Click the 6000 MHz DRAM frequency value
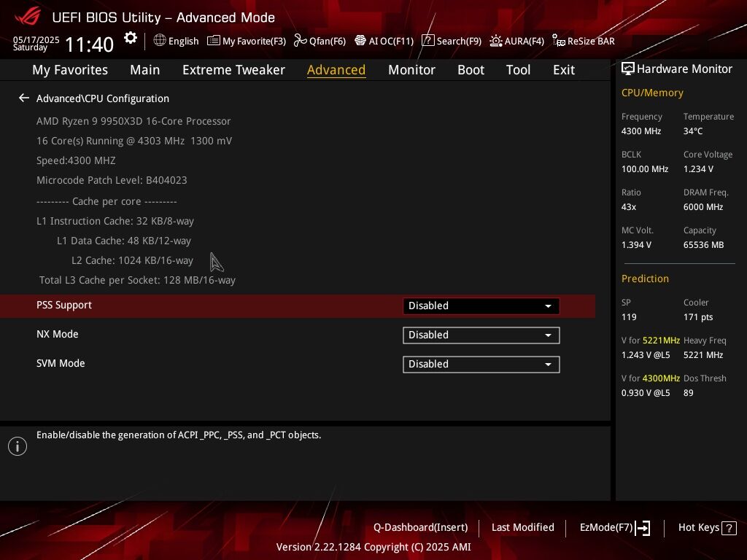This screenshot has height=560, width=747. (x=703, y=206)
